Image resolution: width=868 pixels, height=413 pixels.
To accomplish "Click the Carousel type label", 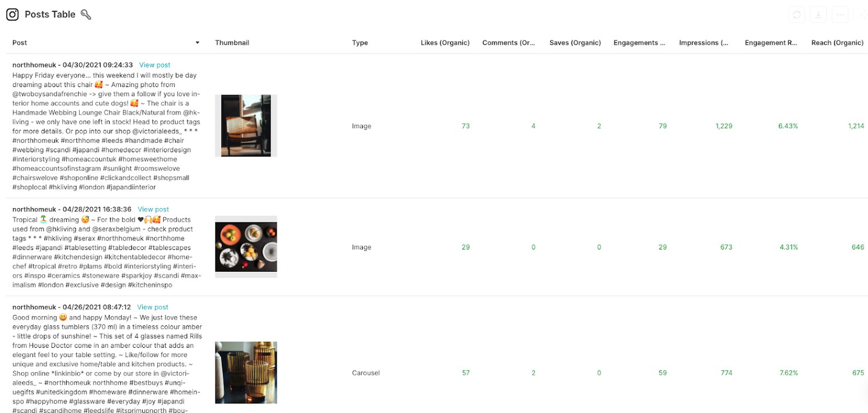I will pyautogui.click(x=366, y=372).
